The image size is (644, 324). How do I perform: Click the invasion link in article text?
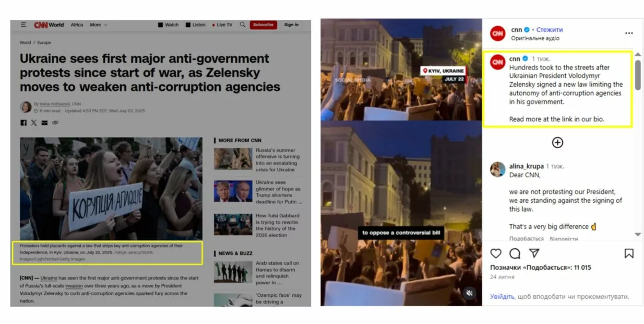click(74, 286)
